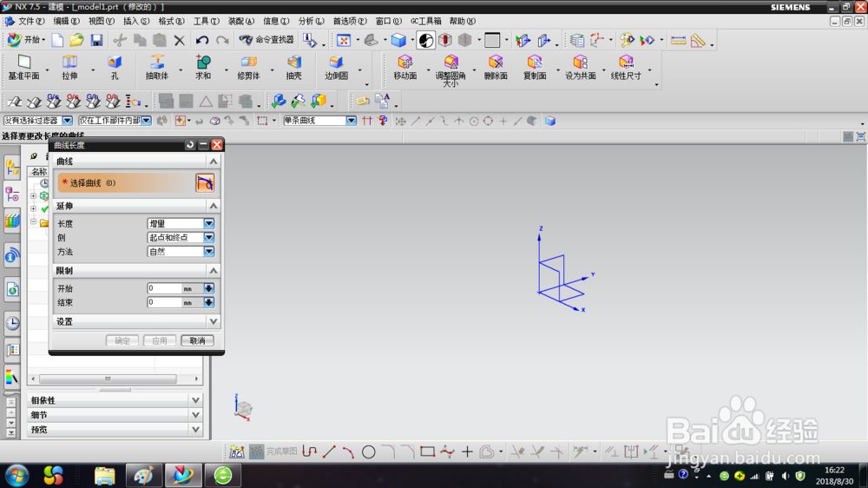Select the Trim Body (修剪体) tool
This screenshot has height=488, width=868.
point(248,68)
